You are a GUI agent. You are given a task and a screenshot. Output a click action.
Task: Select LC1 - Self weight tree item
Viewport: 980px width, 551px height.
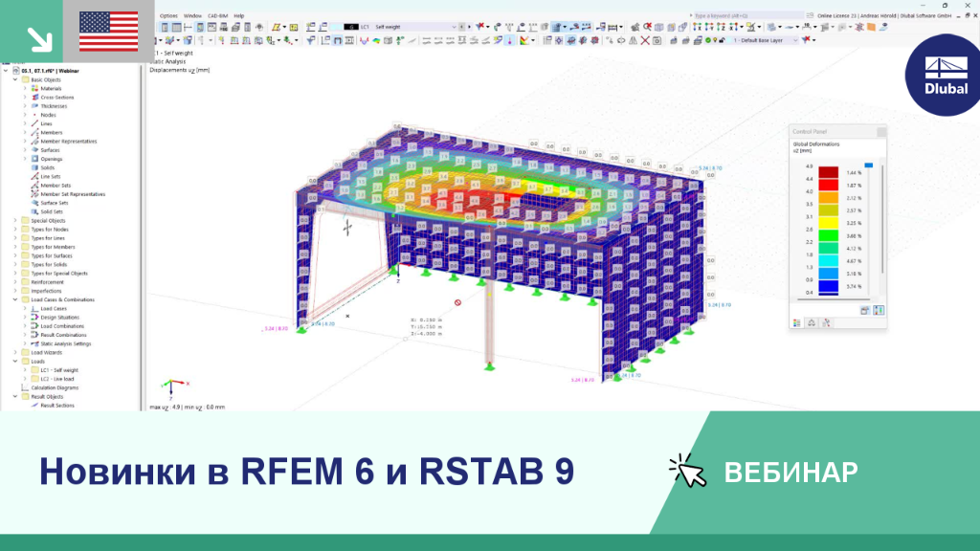pos(59,370)
